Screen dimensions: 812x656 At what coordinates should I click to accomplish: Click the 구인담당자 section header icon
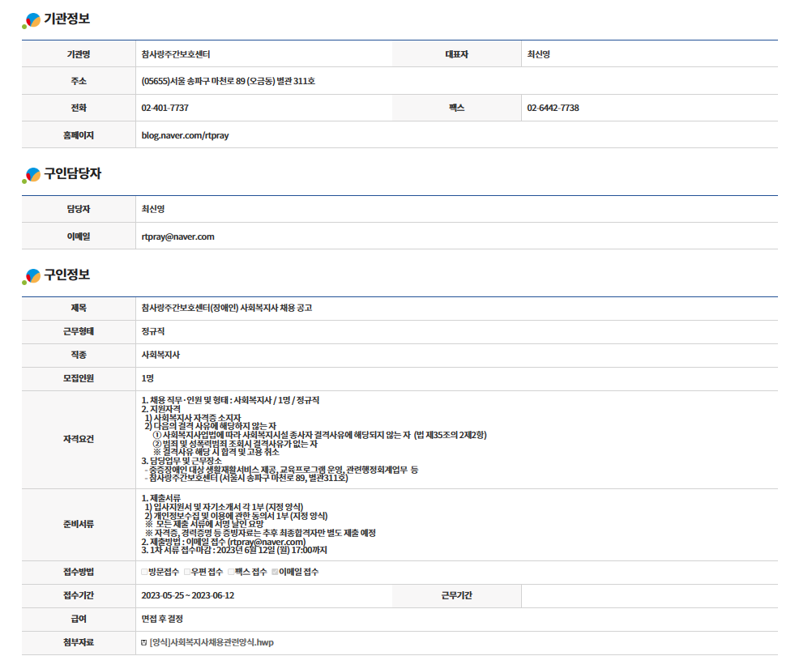click(32, 175)
